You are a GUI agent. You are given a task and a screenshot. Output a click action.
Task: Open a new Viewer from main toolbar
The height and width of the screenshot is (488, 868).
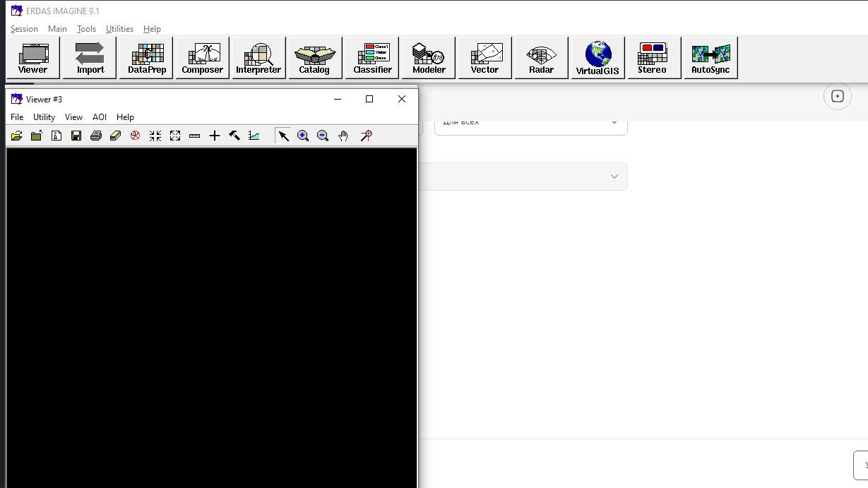click(32, 58)
